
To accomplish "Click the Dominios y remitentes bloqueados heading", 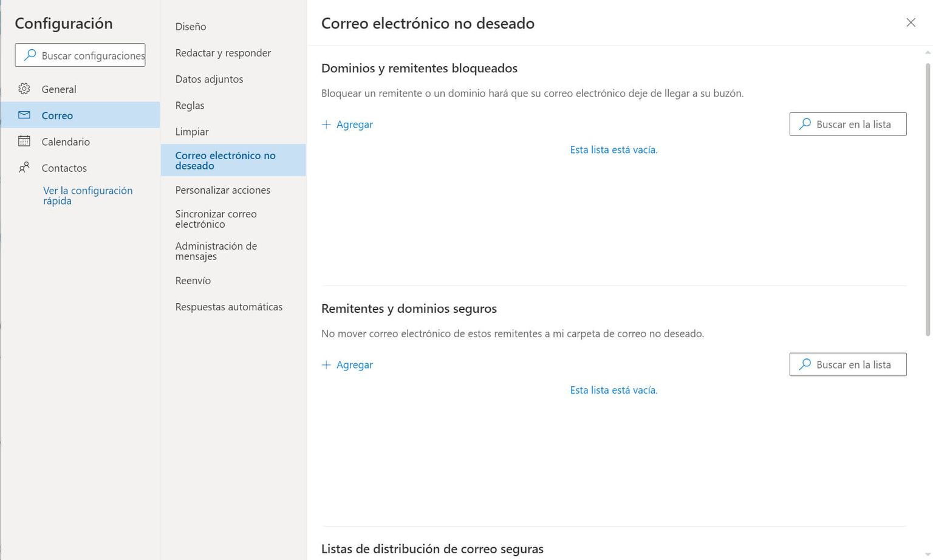I will pyautogui.click(x=419, y=68).
